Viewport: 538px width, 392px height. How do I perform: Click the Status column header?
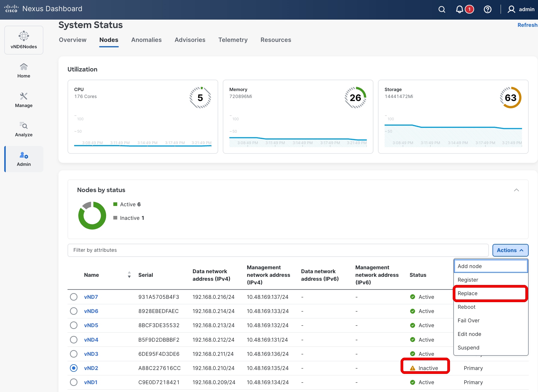coord(418,275)
